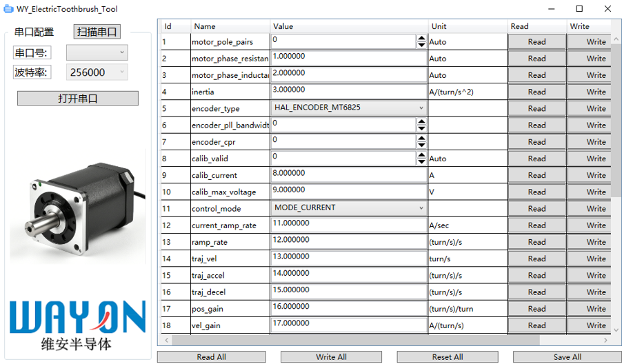
Task: Increase encoder_cpr value with up arrow
Action: tap(421, 139)
